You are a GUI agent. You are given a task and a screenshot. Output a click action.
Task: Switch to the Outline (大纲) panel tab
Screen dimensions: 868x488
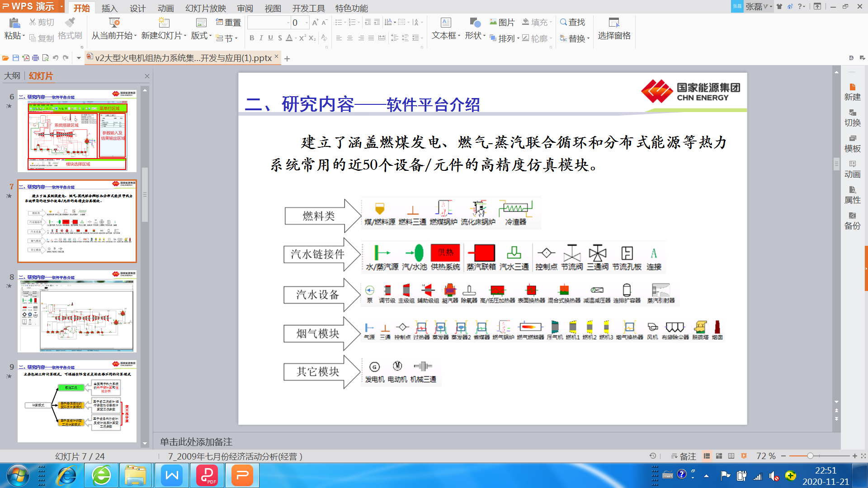tap(12, 75)
